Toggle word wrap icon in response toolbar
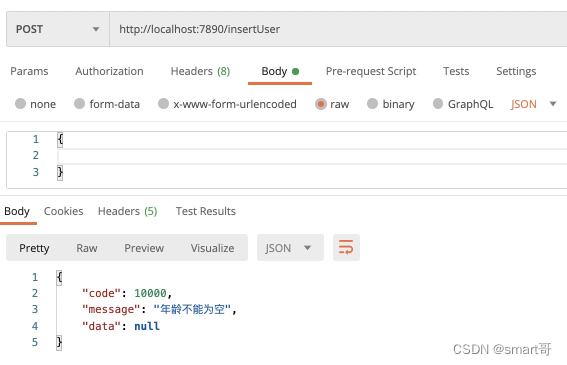Screen dimensions: 567x365 coord(346,248)
